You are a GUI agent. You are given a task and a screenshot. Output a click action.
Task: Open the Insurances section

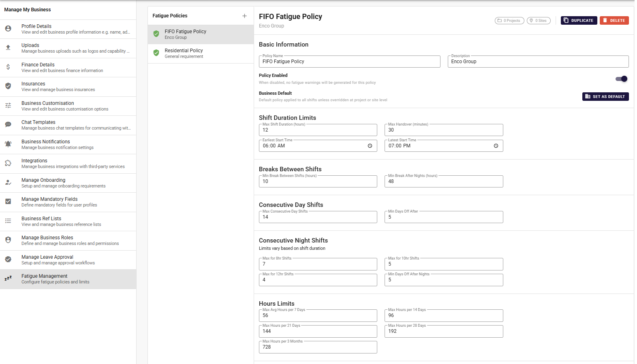click(68, 87)
